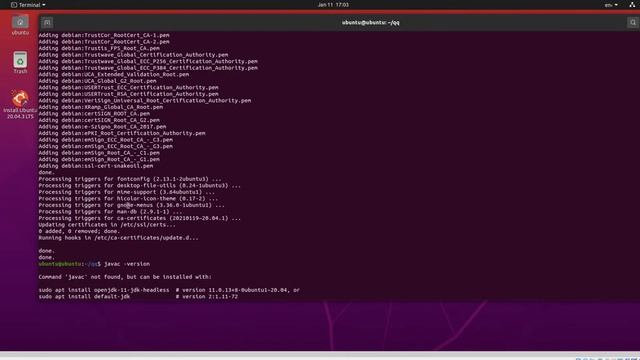Click the new tab icon in terminal header
640x360 pixels.
(47, 22)
